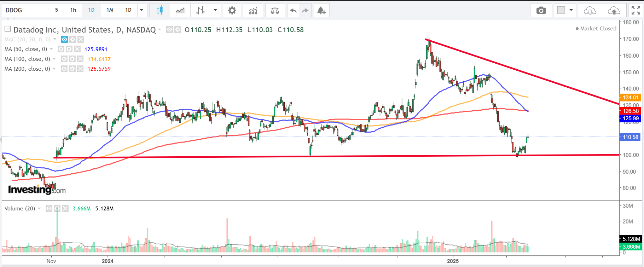Remove the Volume indicator
The width and height of the screenshot is (644, 267).
click(x=65, y=208)
